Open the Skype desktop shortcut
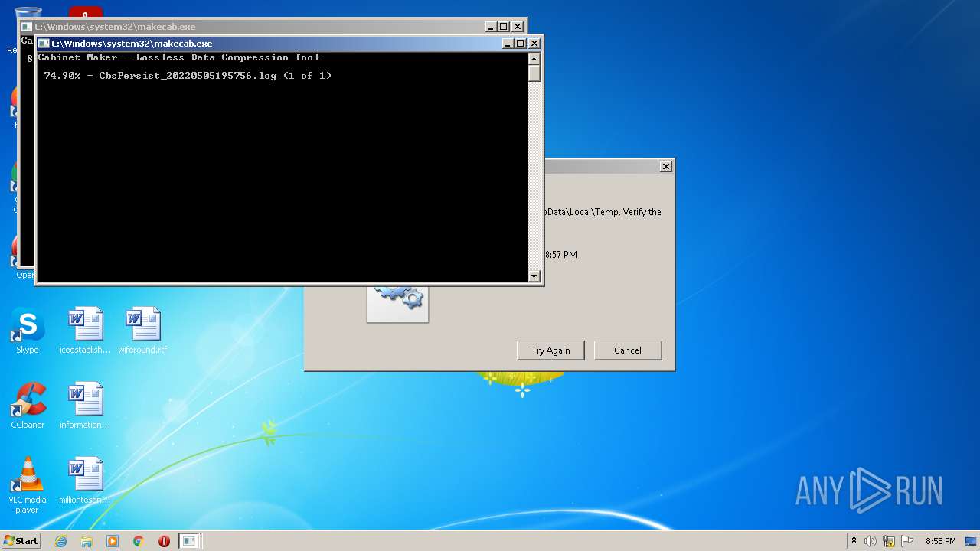Image resolution: width=980 pixels, height=551 pixels. [28, 331]
